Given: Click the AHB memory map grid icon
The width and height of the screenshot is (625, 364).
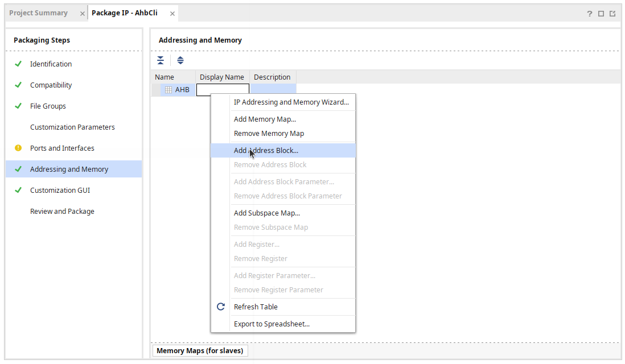Looking at the screenshot, I should [x=168, y=90].
